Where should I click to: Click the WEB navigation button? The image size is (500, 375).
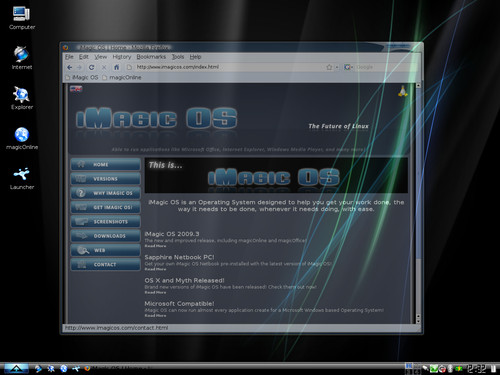click(105, 250)
